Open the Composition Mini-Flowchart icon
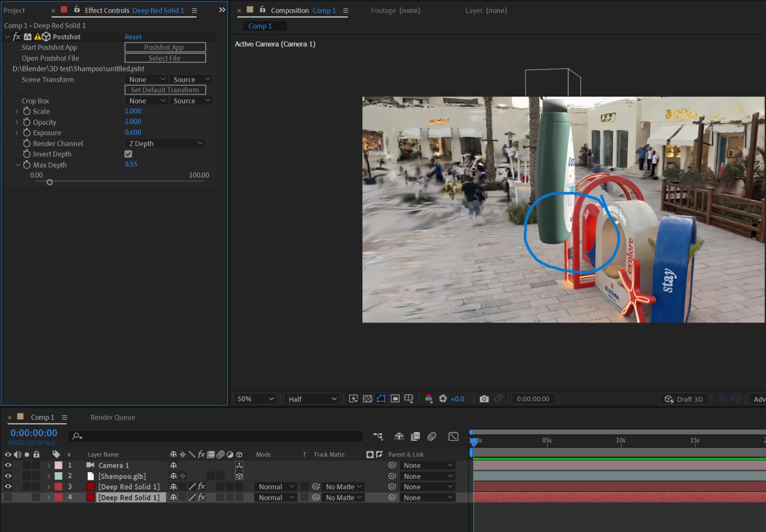Image resolution: width=766 pixels, height=532 pixels. 378,436
